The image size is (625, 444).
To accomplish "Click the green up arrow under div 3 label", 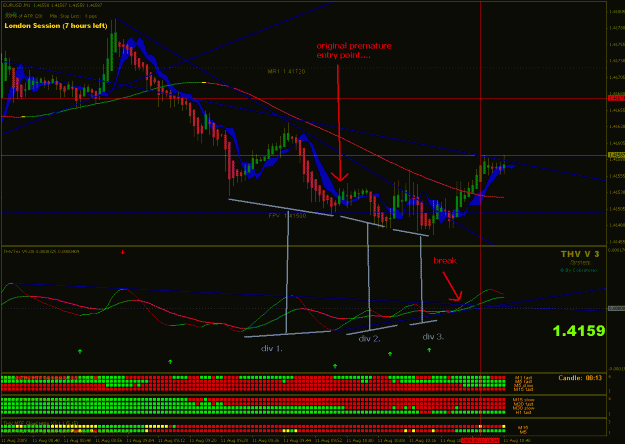I will pyautogui.click(x=429, y=350).
